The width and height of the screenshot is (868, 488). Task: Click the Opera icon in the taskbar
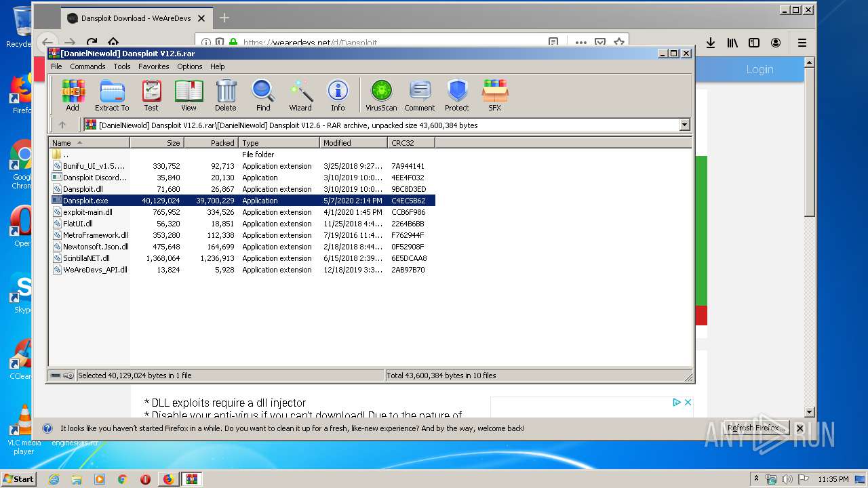tap(145, 479)
